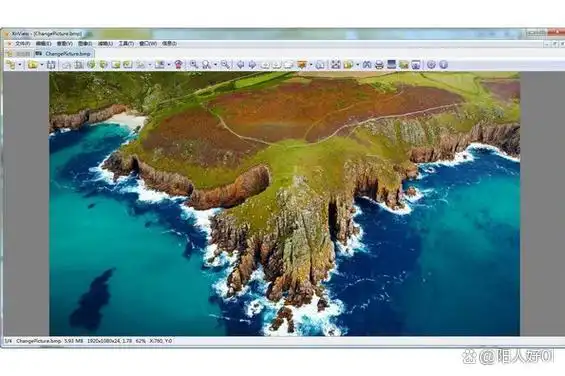
Task: Click the blue round About info icon
Action: (x=444, y=65)
